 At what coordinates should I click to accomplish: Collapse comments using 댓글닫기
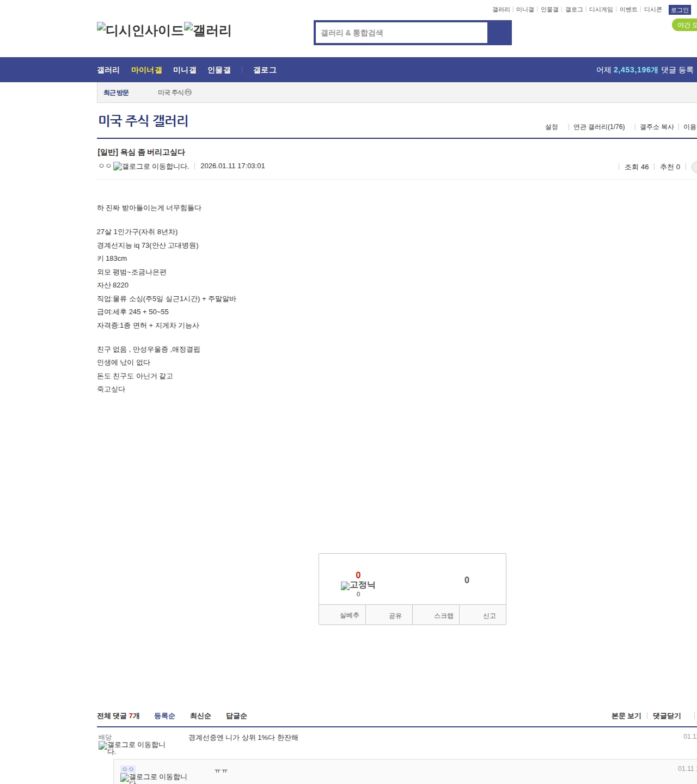[x=667, y=716]
